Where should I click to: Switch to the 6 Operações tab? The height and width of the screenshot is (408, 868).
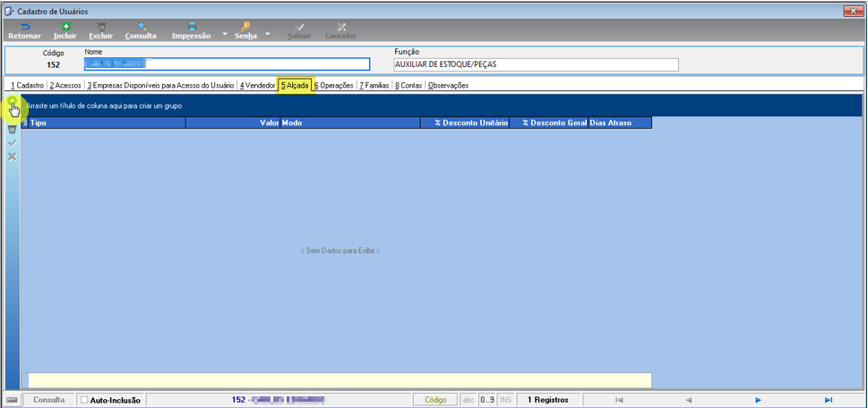334,86
